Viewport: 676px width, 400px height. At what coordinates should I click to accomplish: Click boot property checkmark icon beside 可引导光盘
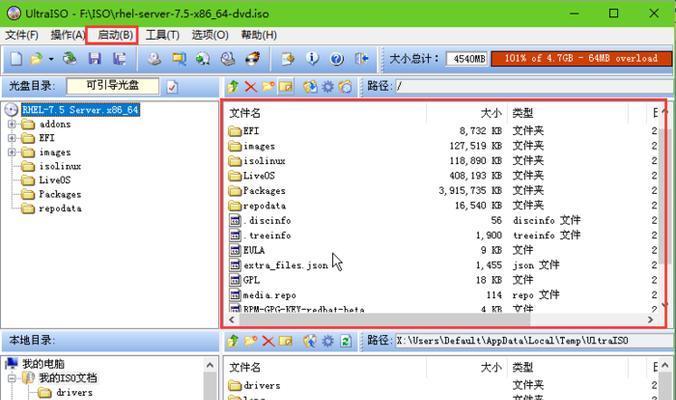(172, 87)
